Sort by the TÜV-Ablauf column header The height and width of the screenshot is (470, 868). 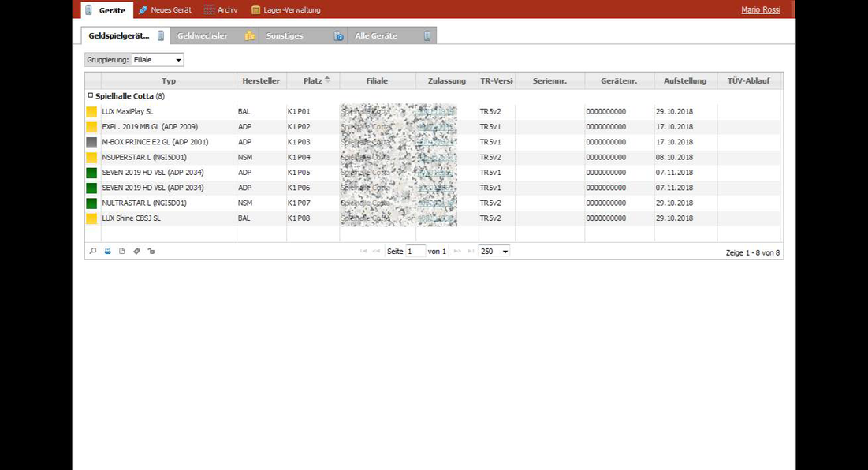click(748, 80)
